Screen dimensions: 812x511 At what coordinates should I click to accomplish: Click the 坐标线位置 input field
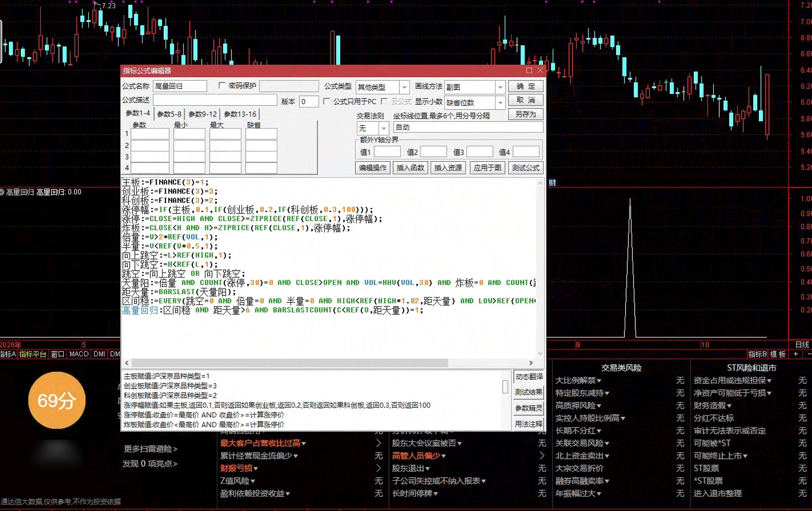tap(468, 127)
